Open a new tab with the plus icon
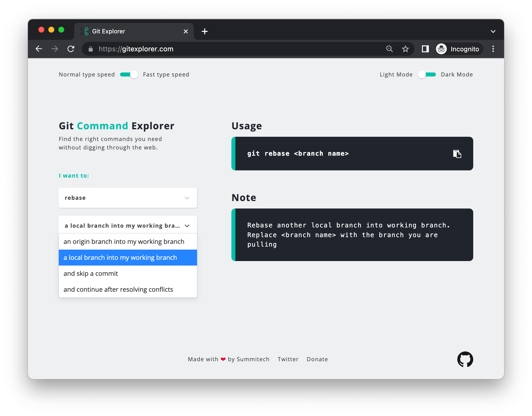Image resolution: width=532 pixels, height=416 pixels. click(204, 31)
